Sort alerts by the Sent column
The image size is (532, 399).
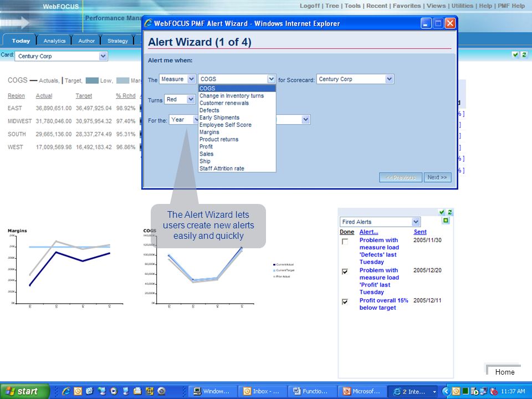click(x=420, y=232)
